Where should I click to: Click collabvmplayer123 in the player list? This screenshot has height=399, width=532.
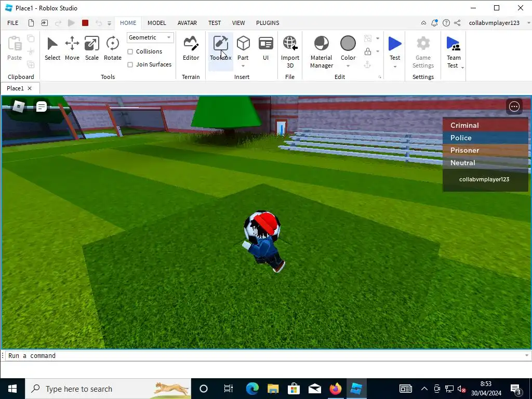485,179
